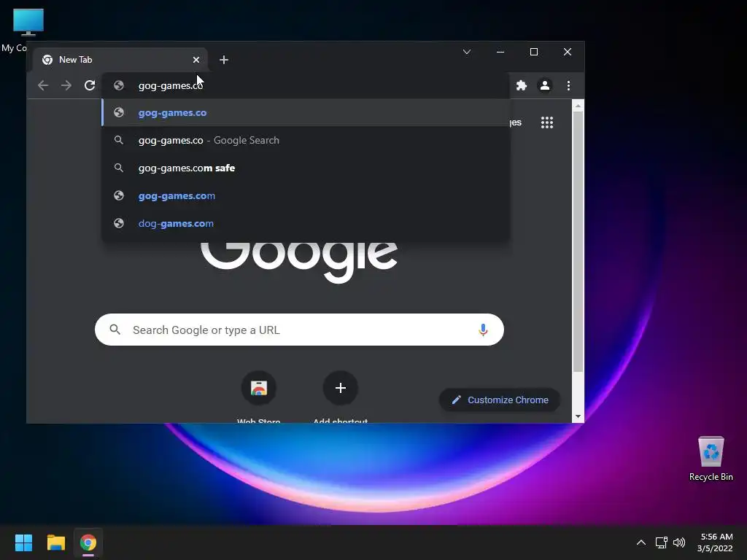Click the scrollbar down arrow

pos(578,416)
